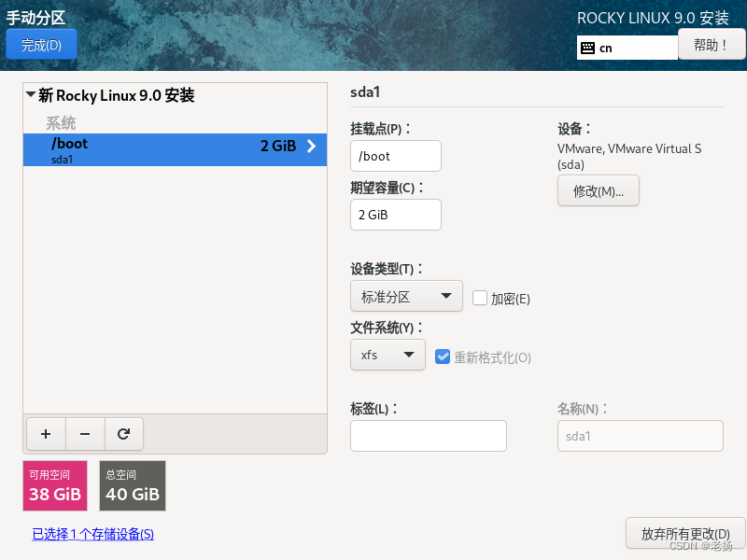The height and width of the screenshot is (560, 747).
Task: Click the add mount point plus button
Action: pyautogui.click(x=46, y=434)
